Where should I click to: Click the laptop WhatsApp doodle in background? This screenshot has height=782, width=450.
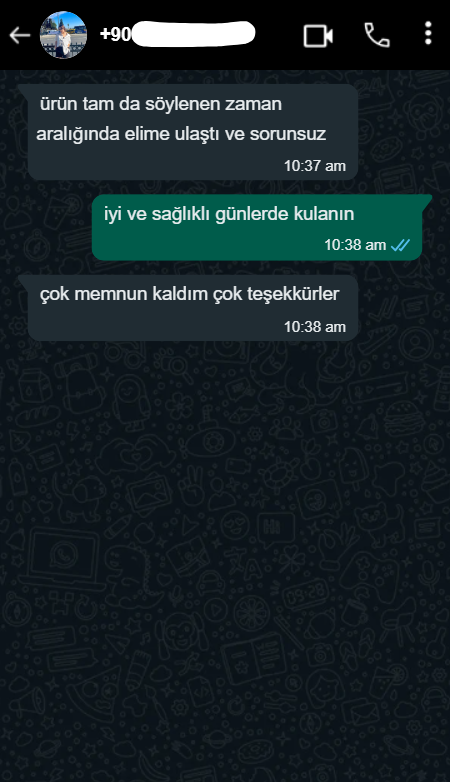(x=61, y=559)
